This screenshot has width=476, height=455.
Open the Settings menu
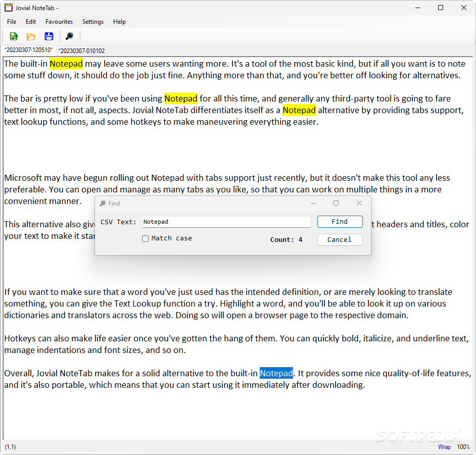[x=93, y=22]
